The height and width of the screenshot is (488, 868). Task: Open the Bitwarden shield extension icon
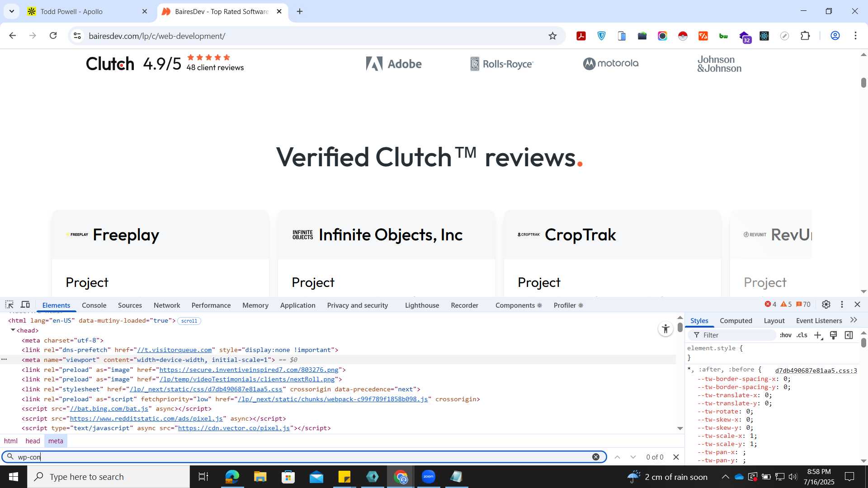point(601,36)
